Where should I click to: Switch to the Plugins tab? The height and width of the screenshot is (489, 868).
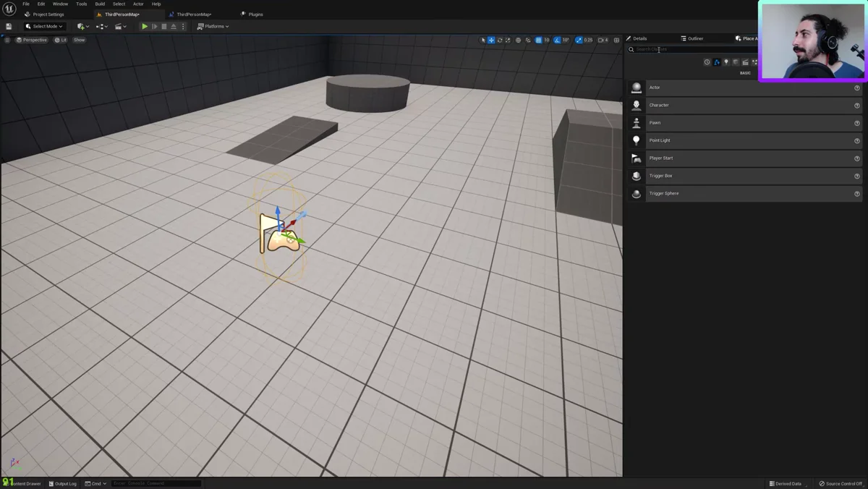tap(252, 14)
